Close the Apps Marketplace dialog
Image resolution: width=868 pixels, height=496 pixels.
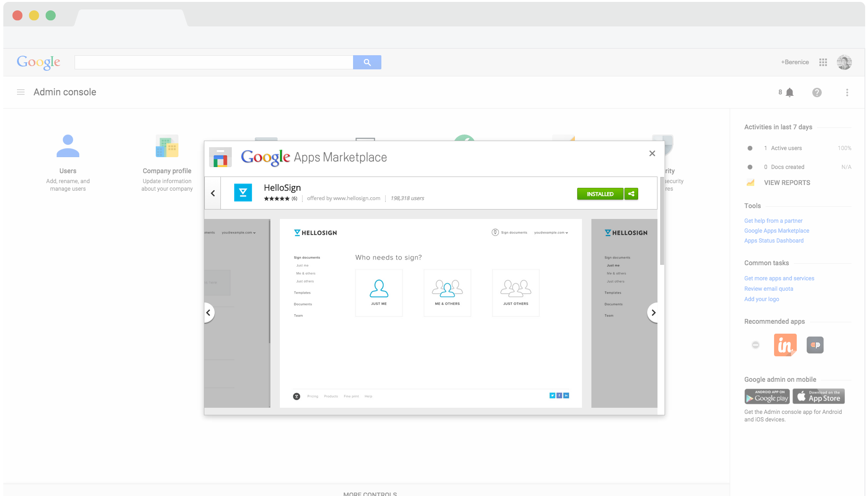pyautogui.click(x=652, y=153)
